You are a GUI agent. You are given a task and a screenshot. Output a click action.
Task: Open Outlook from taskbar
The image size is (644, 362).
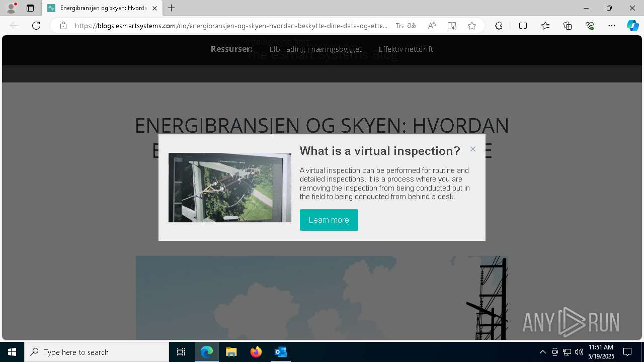point(280,352)
